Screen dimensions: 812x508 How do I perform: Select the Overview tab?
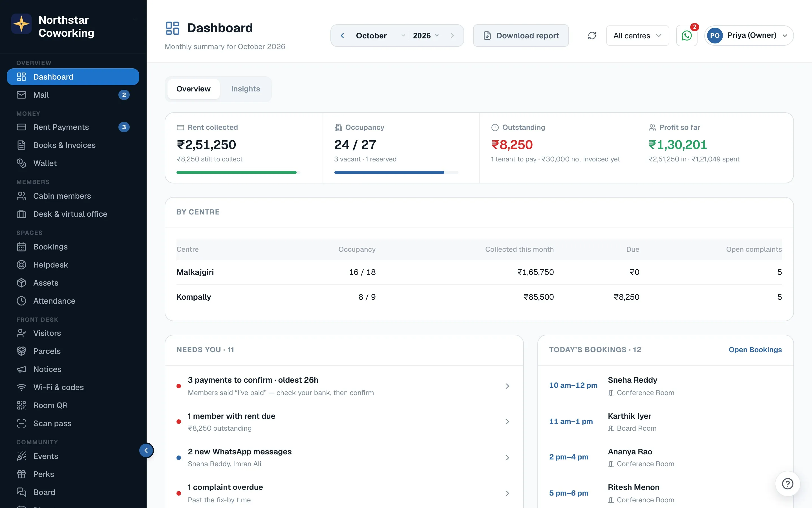tap(194, 89)
